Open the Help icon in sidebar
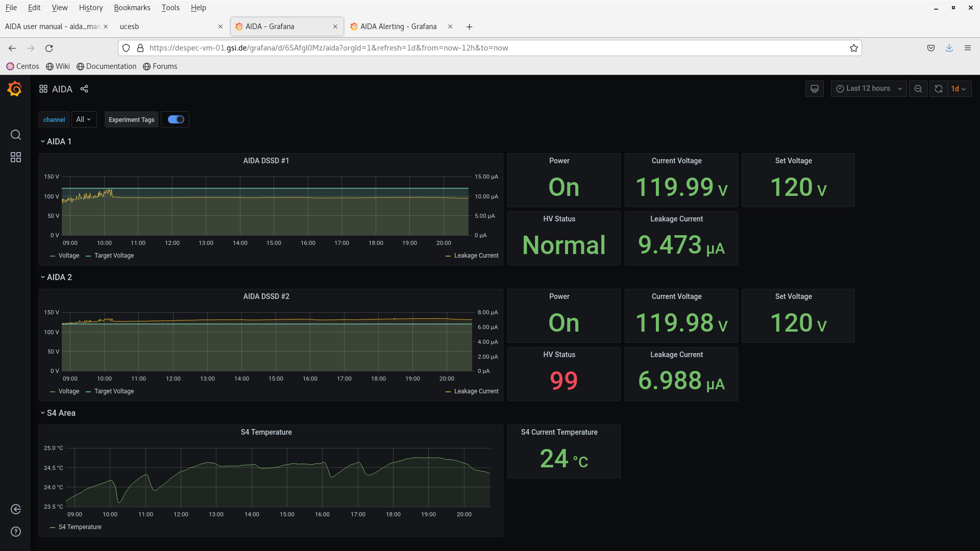This screenshot has width=980, height=551. tap(16, 532)
